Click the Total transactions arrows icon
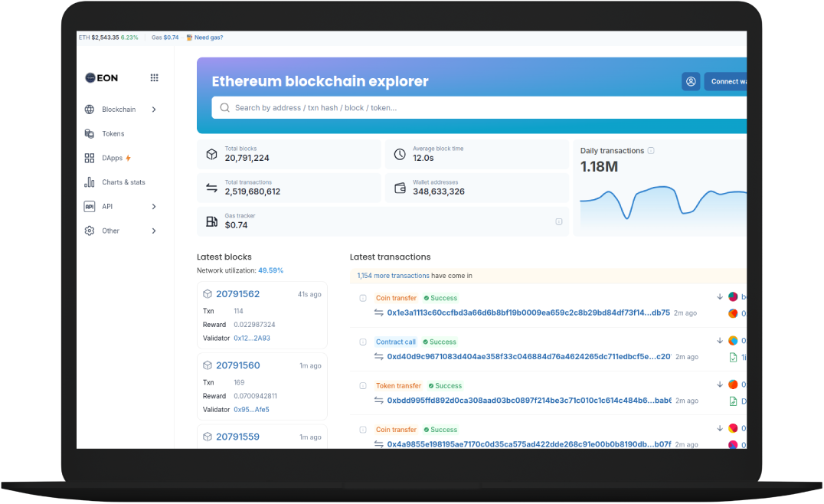 point(211,188)
